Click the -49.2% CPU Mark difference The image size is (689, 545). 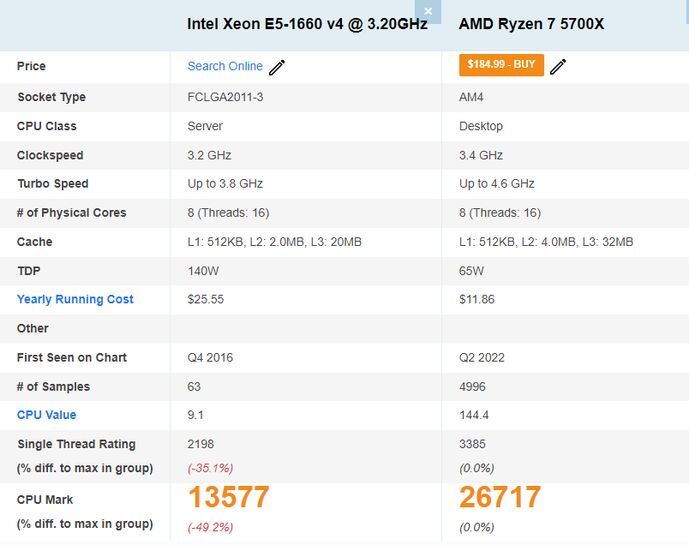point(210,527)
